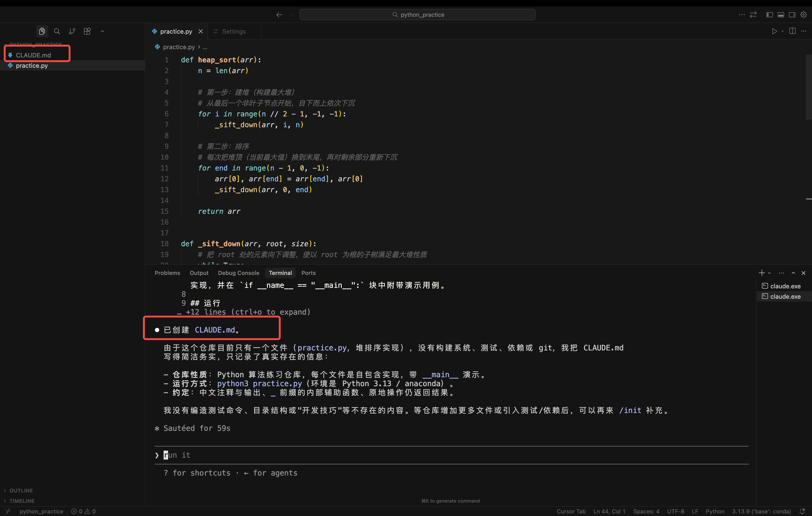Click the practice.py link in terminal output

[322, 348]
